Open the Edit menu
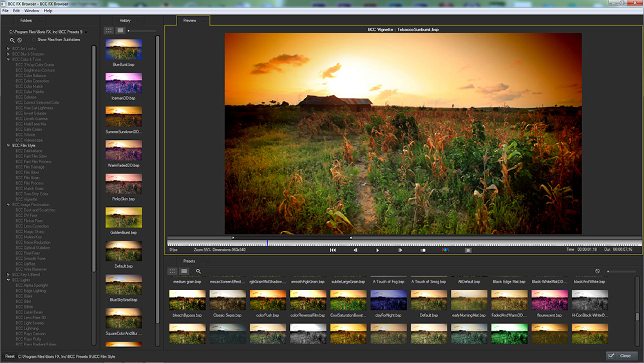This screenshot has height=363, width=644. [x=17, y=11]
